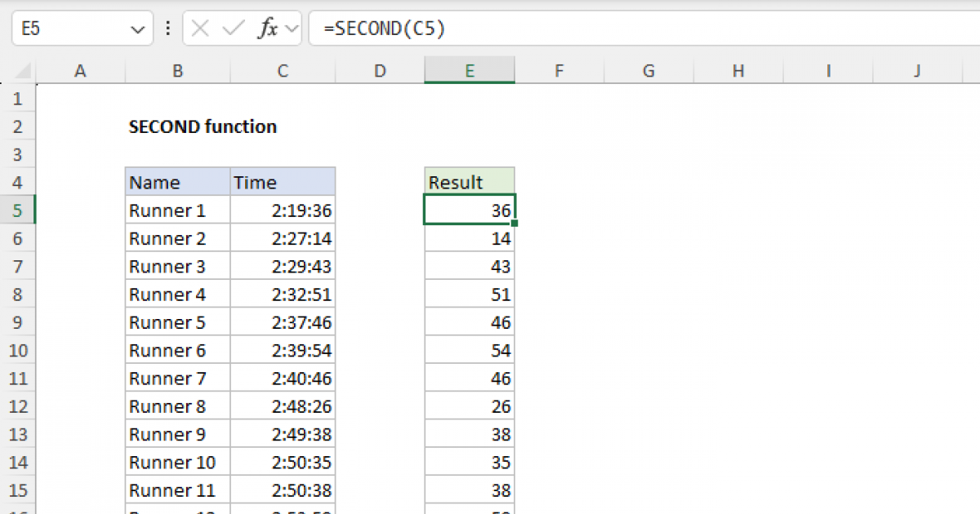980x514 pixels.
Task: Click the Select All corner triangle
Action: pos(24,71)
